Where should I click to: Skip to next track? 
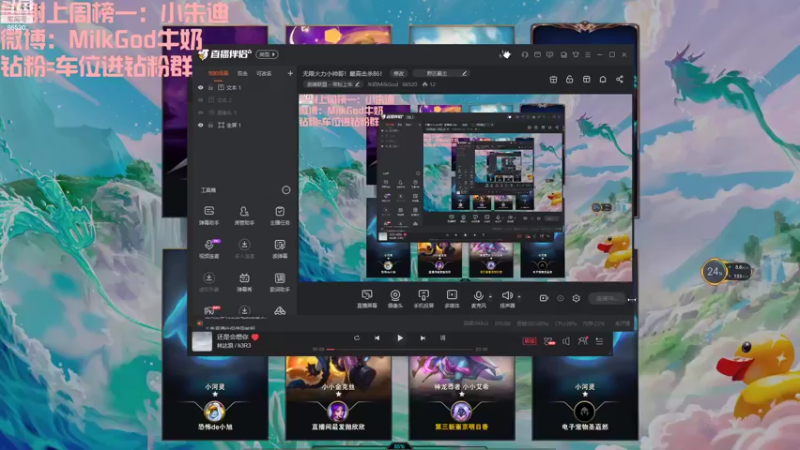click(x=422, y=338)
